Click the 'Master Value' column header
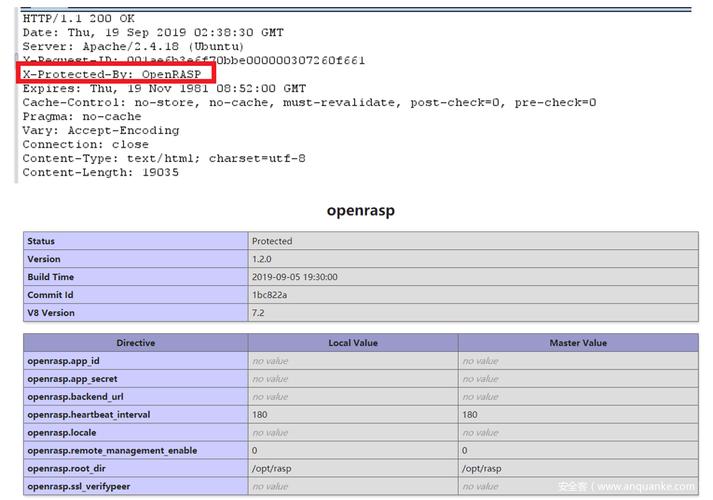 click(578, 343)
